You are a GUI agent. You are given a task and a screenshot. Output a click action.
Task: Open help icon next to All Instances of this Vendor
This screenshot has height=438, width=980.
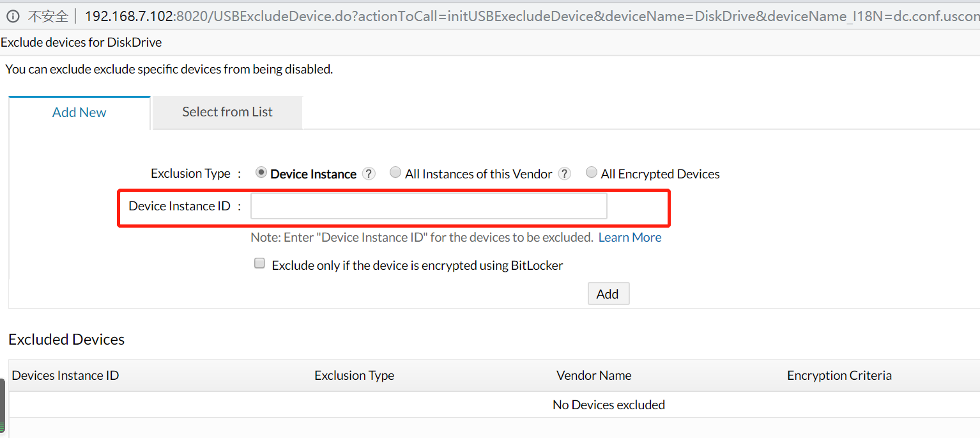click(x=564, y=174)
